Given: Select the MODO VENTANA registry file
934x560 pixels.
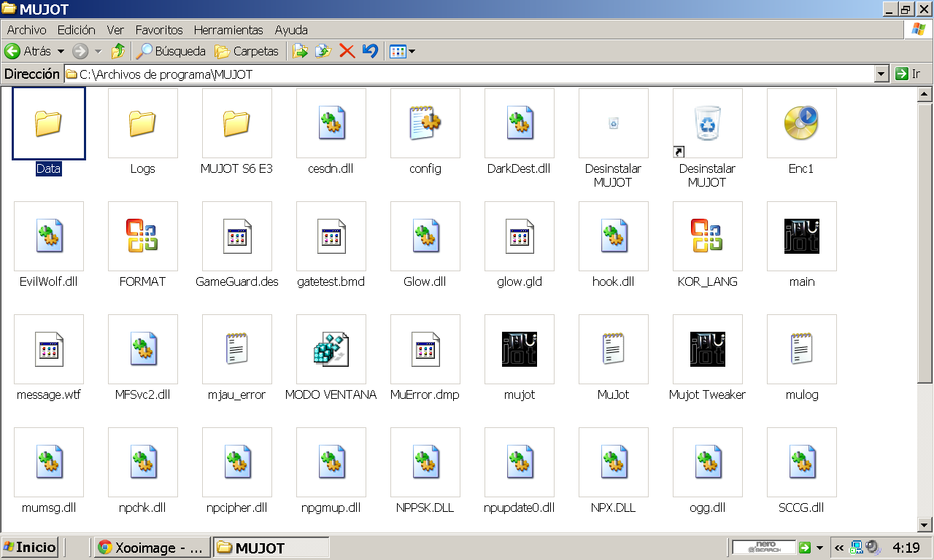Looking at the screenshot, I should [331, 349].
